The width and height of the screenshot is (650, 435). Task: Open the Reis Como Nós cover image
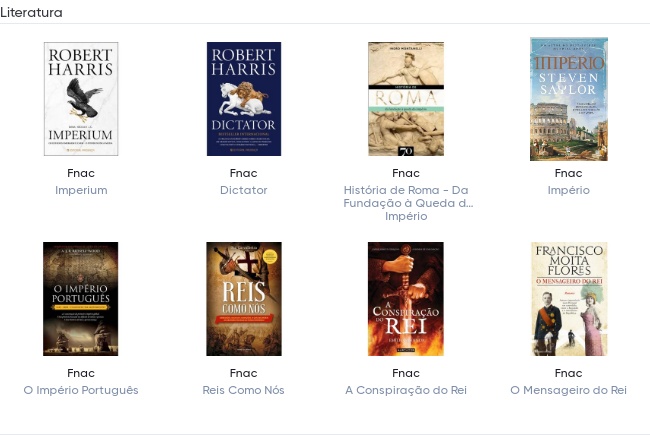pyautogui.click(x=244, y=299)
